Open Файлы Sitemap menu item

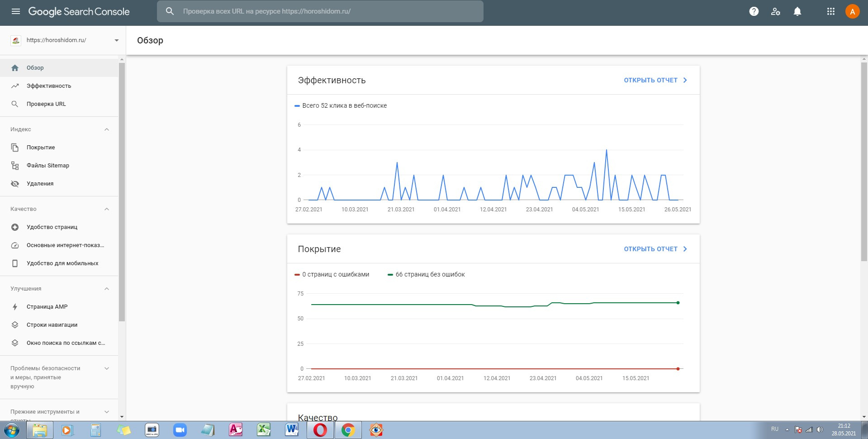click(x=48, y=166)
